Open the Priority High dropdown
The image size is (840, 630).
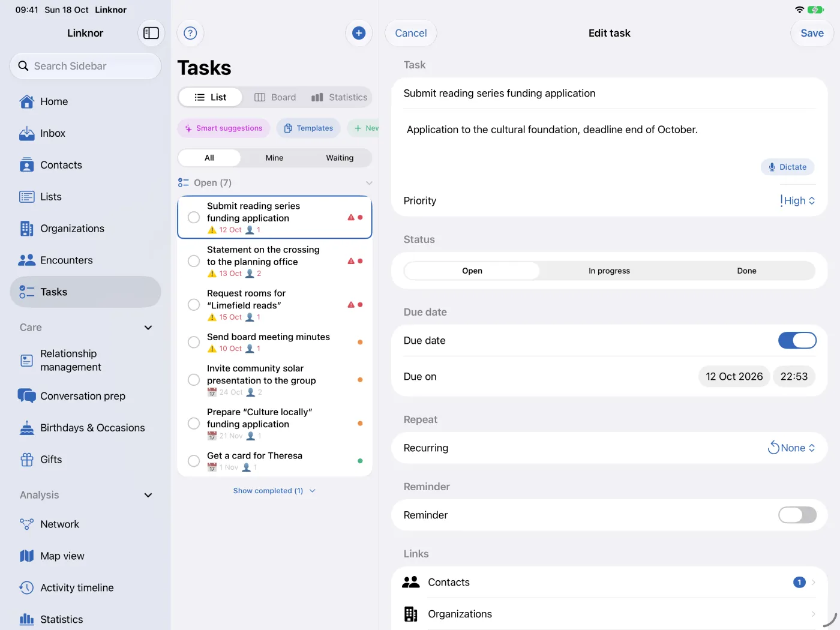[x=797, y=200]
